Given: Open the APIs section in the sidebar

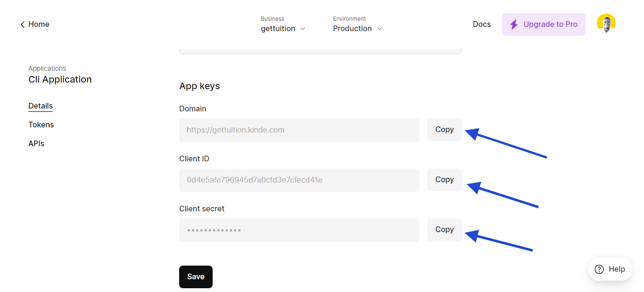Looking at the screenshot, I should (x=36, y=144).
